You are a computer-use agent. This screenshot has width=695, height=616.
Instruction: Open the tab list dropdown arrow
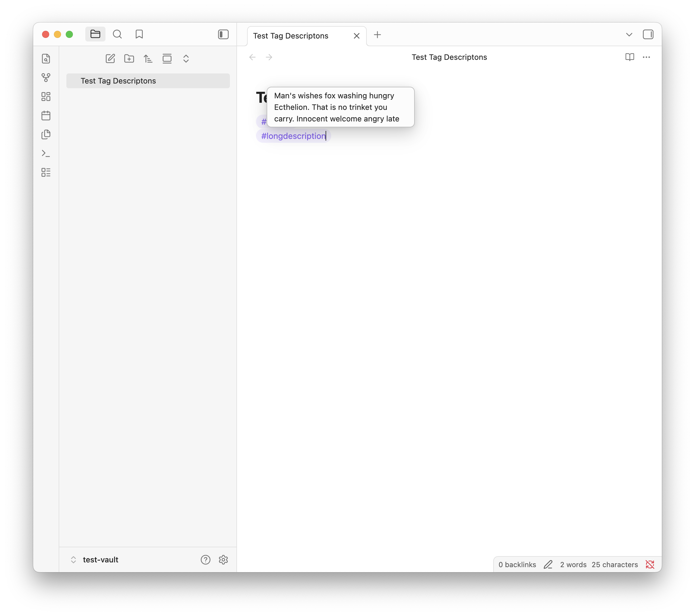pos(629,35)
